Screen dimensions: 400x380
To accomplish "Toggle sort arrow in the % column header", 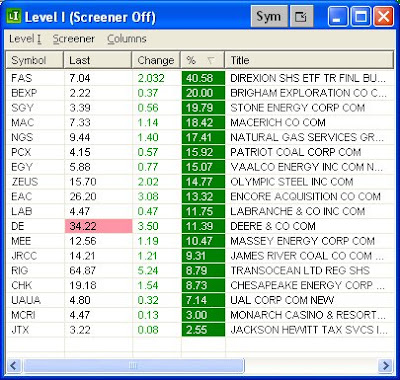I will tap(210, 60).
